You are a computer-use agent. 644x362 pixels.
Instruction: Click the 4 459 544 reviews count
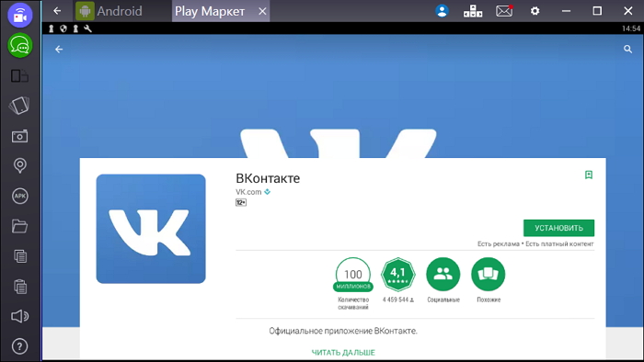[x=398, y=300]
